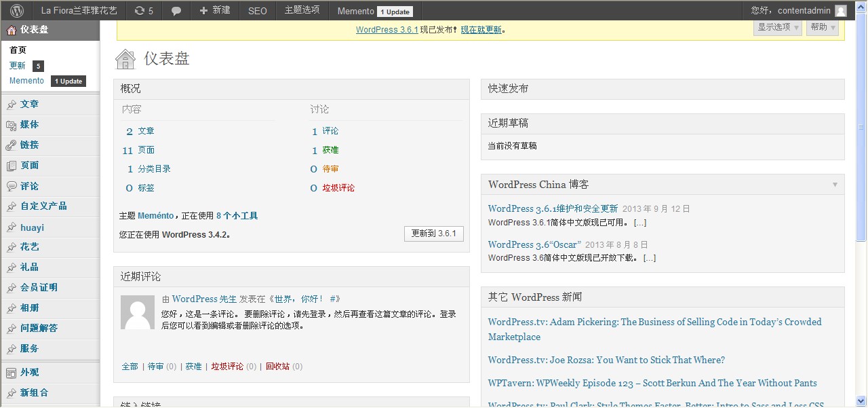
Task: Click the pushpin icon beside 问题解答
Action: [x=11, y=329]
